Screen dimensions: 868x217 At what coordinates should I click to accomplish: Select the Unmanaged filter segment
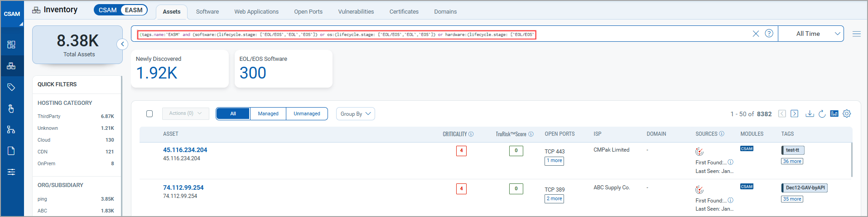(307, 113)
